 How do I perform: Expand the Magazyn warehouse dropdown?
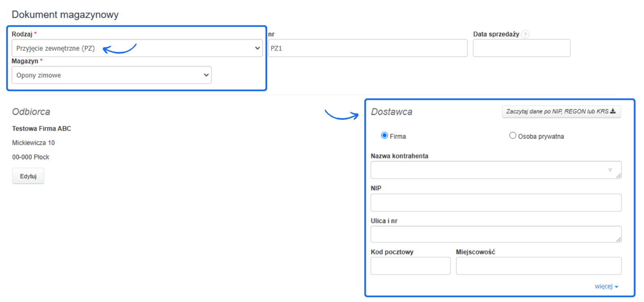111,75
